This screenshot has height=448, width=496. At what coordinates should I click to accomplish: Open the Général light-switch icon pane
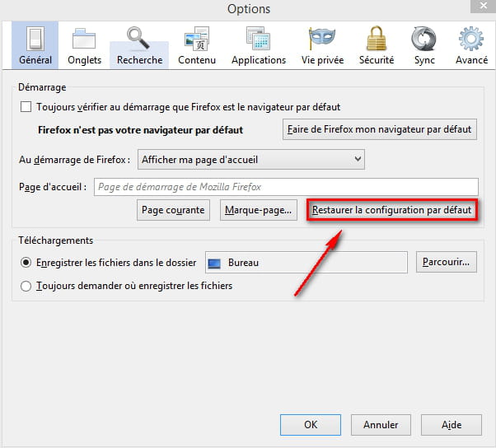(35, 45)
